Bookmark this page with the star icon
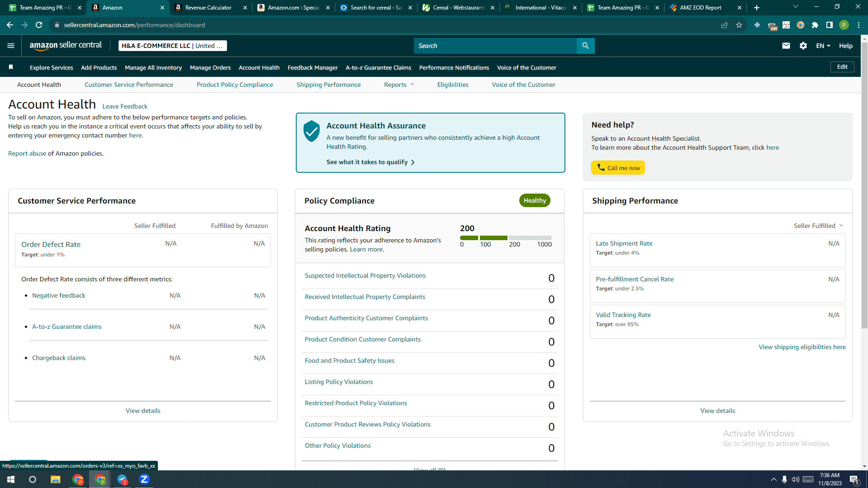 pos(739,25)
